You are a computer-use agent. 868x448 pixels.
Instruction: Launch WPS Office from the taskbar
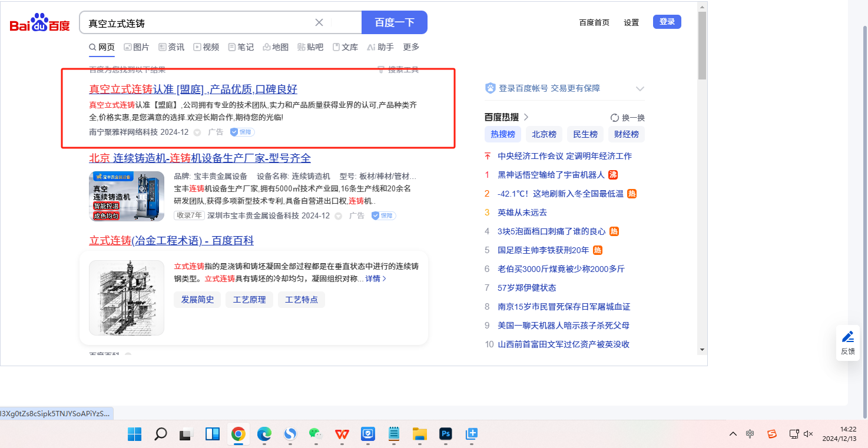pyautogui.click(x=342, y=434)
